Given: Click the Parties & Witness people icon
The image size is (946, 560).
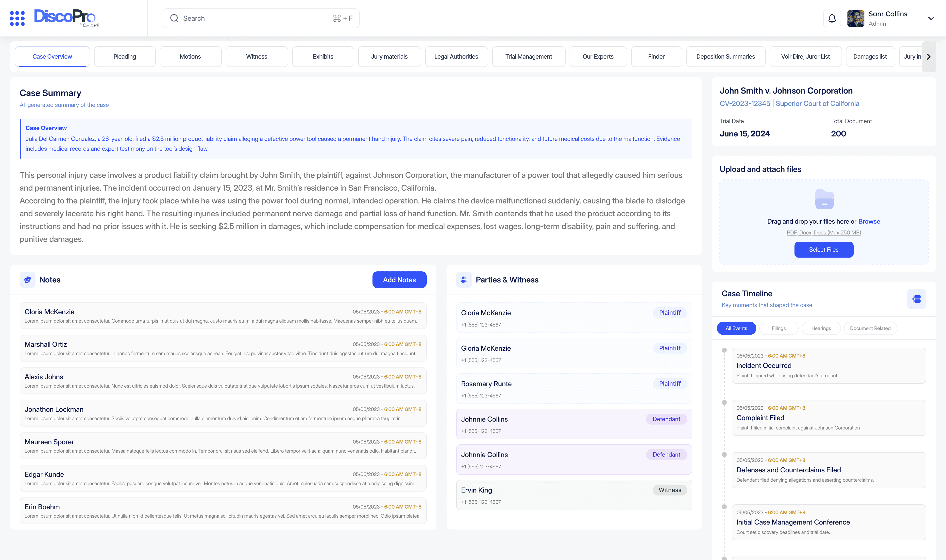Looking at the screenshot, I should point(464,280).
